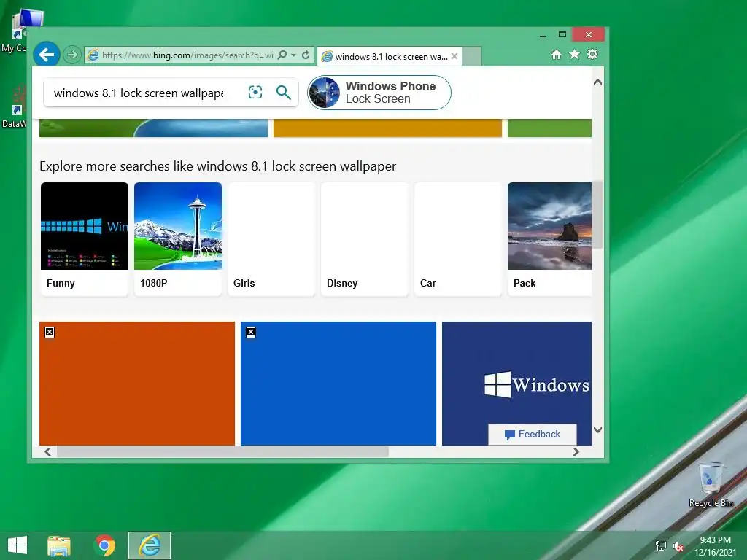Open the green landscape image strip

tap(153, 128)
